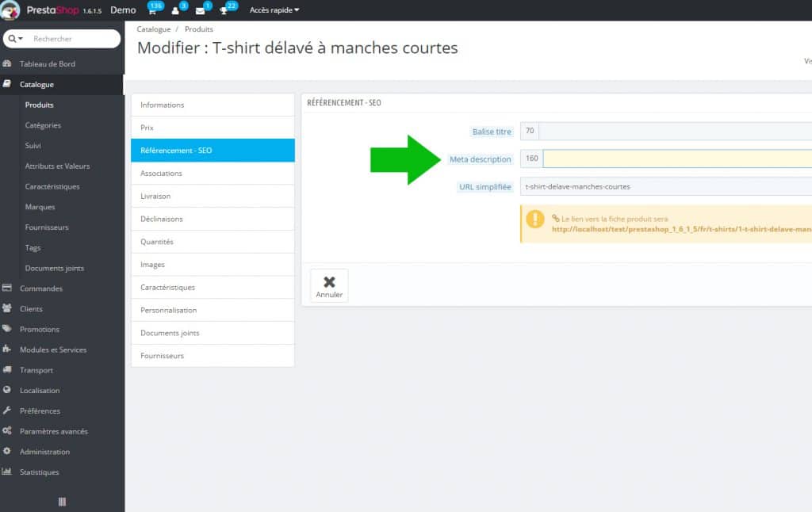Click the Demo shop name
This screenshot has height=512, width=812.
pyautogui.click(x=123, y=10)
